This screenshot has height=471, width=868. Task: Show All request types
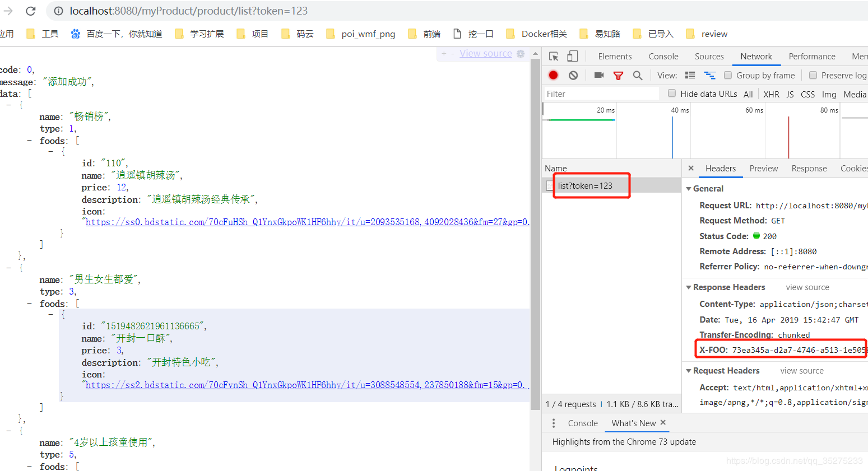click(748, 94)
